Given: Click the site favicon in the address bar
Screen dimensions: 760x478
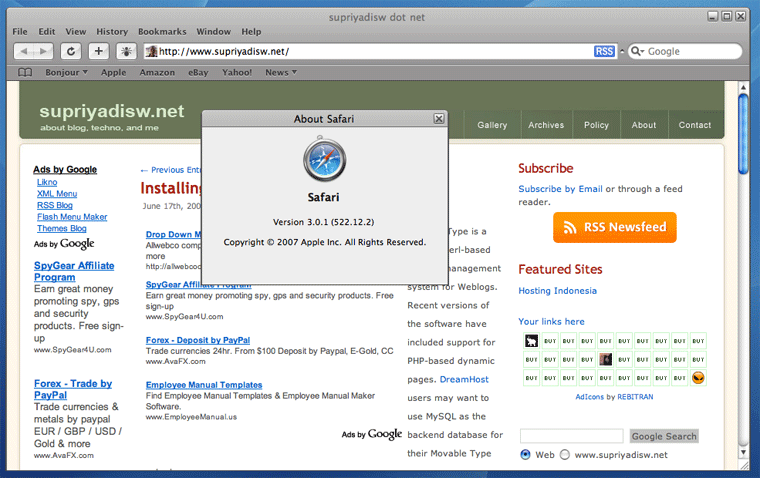Looking at the screenshot, I should [x=152, y=51].
